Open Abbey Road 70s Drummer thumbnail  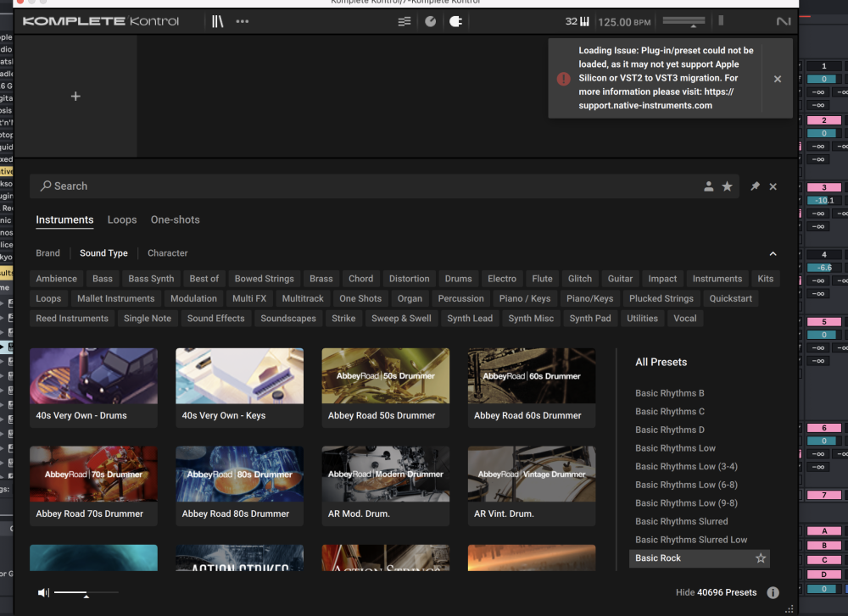[x=93, y=474]
